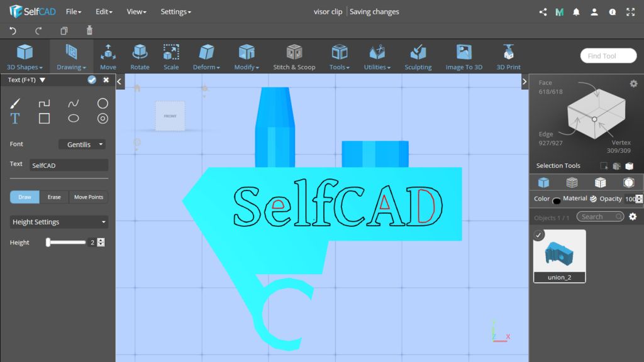Open objects list settings gear

click(x=633, y=216)
